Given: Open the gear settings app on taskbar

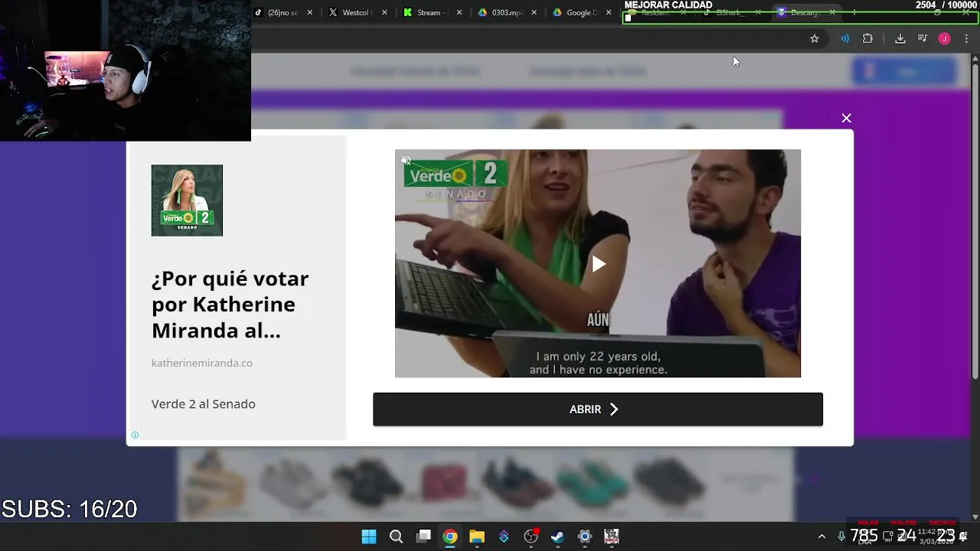Looking at the screenshot, I should tap(584, 536).
